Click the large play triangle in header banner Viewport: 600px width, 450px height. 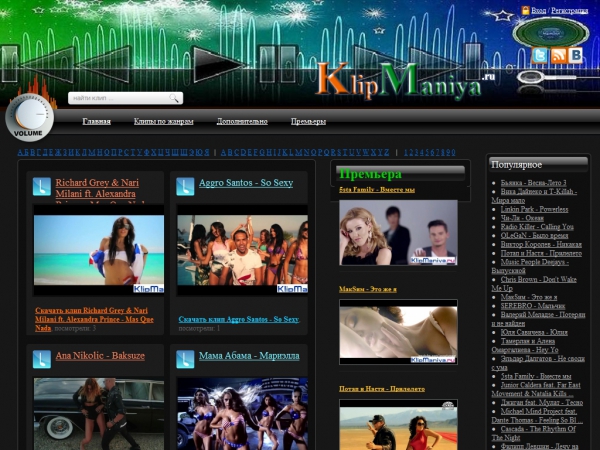216,64
